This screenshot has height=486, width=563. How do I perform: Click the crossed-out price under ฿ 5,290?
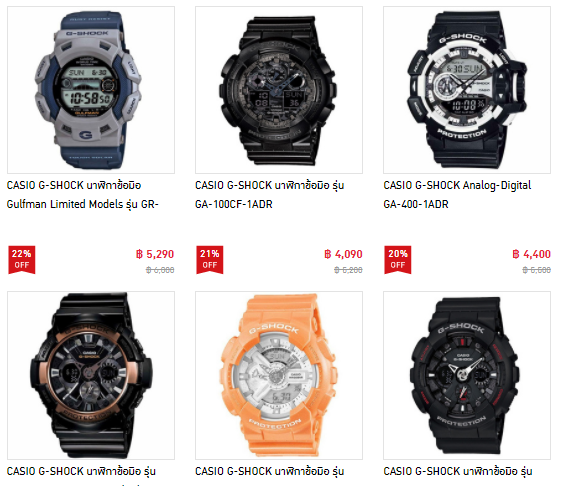(160, 270)
